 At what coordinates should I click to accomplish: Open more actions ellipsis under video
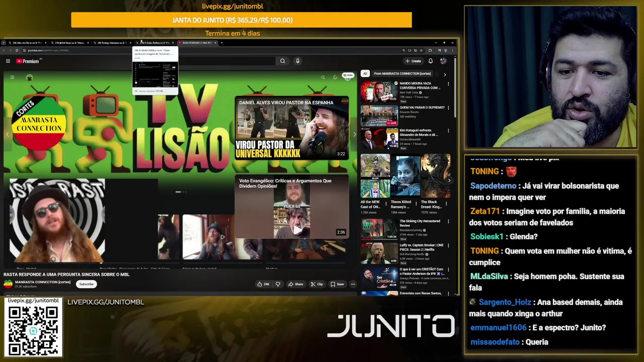pos(353,284)
